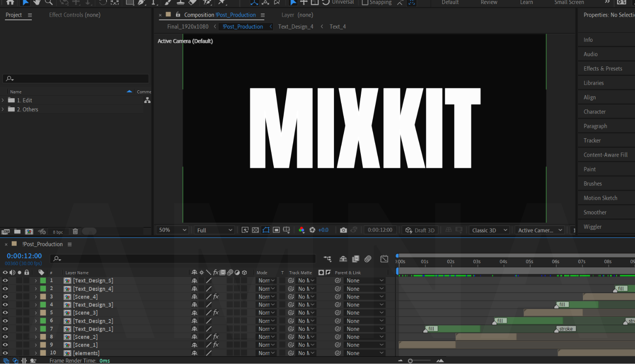635x364 pixels.
Task: Open the Content-Aware Fill panel
Action: tap(605, 155)
